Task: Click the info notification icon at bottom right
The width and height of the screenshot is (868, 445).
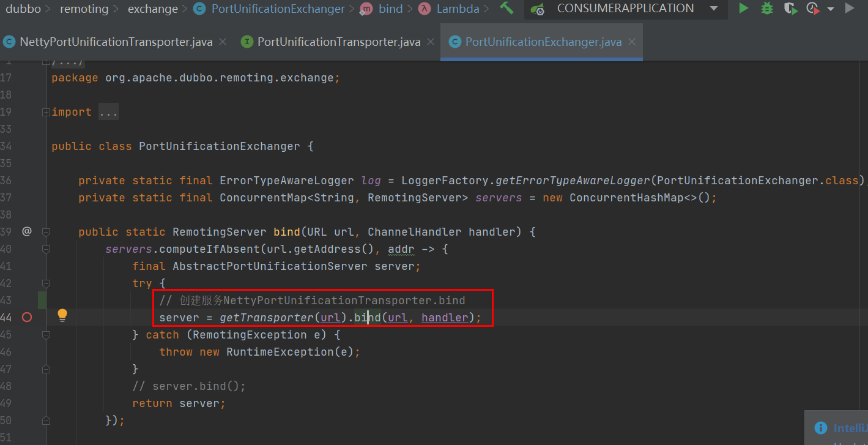Action: click(821, 428)
